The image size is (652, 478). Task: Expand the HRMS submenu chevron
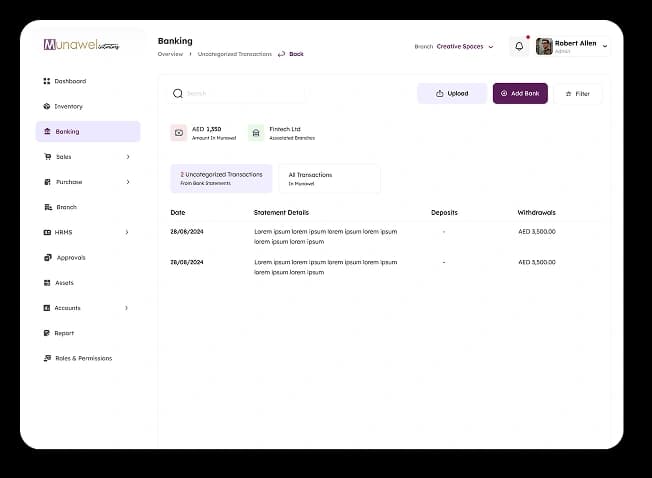click(127, 232)
